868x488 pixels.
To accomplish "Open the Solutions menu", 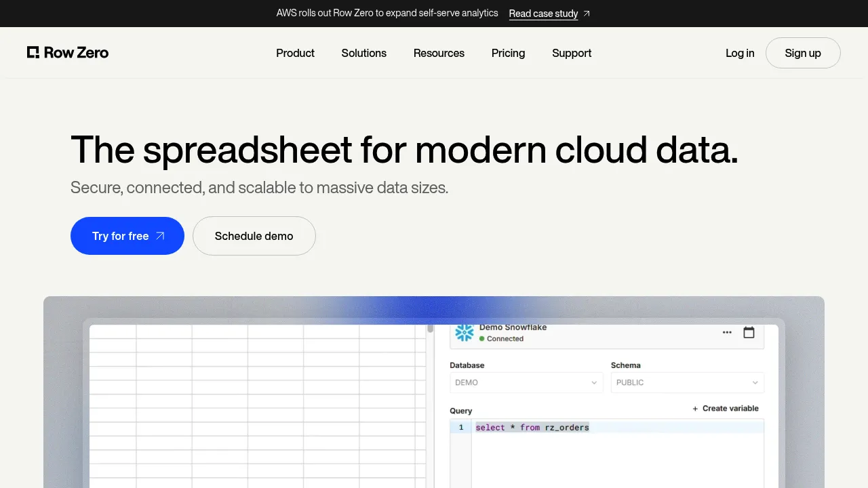I will pyautogui.click(x=364, y=53).
